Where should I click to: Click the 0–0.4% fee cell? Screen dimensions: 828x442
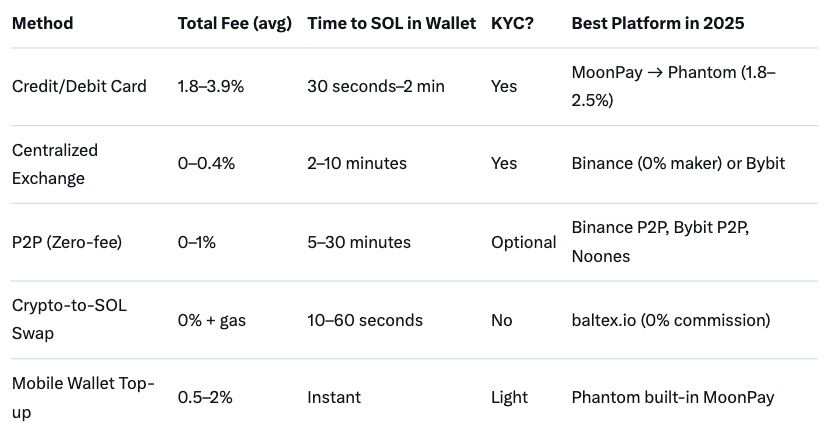(x=206, y=164)
